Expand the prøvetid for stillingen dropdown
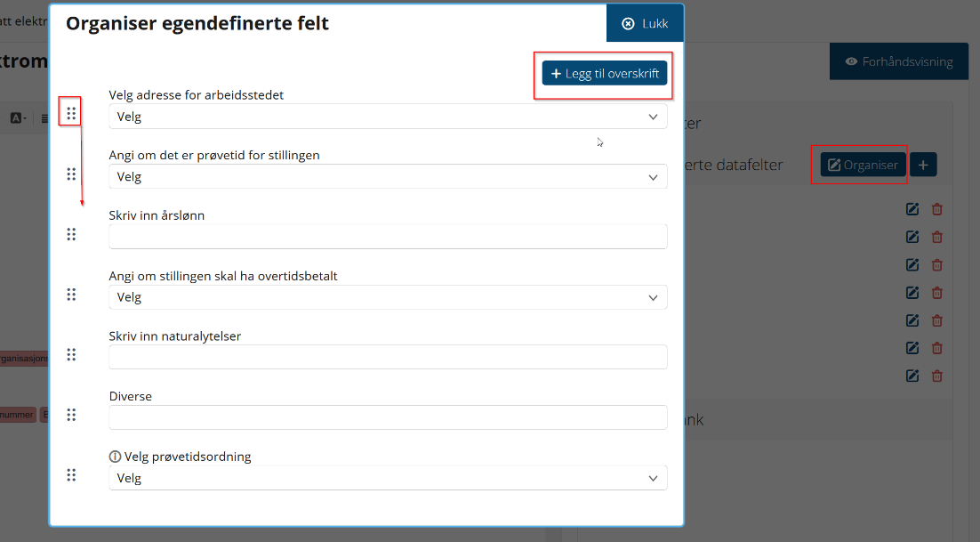 tap(388, 177)
